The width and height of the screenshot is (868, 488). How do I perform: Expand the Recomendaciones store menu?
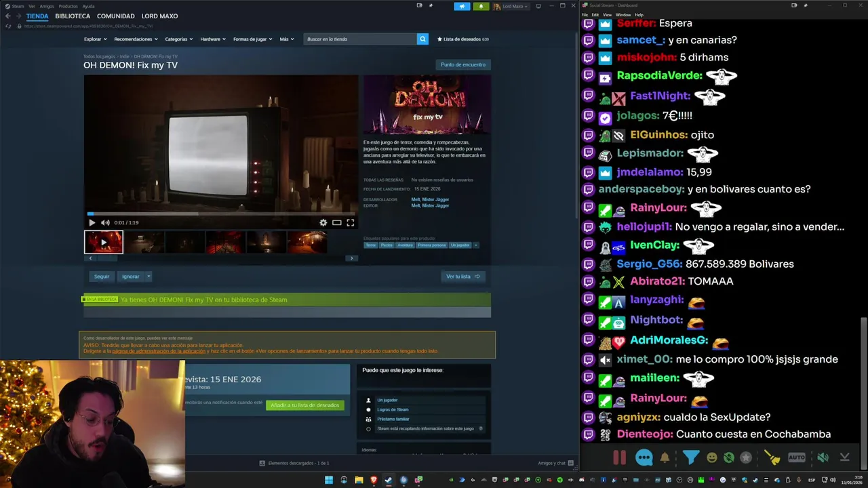tap(136, 39)
